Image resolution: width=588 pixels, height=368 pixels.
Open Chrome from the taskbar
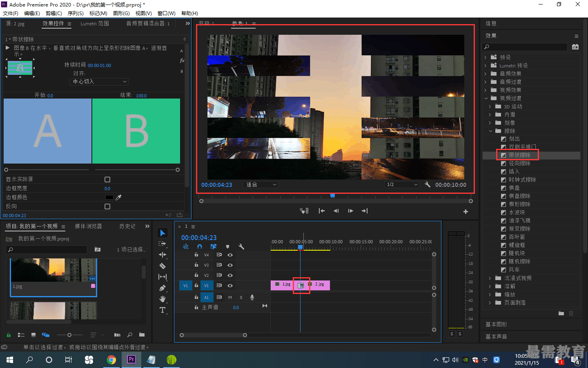coord(111,360)
